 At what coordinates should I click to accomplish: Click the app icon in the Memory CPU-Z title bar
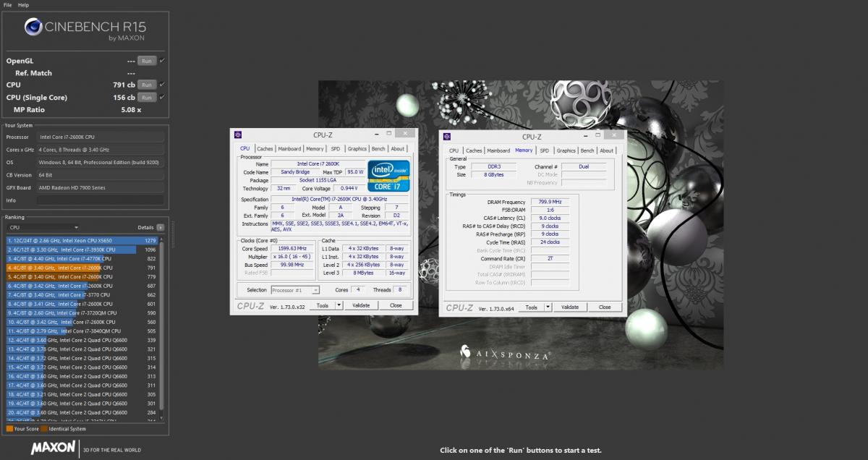tap(447, 136)
